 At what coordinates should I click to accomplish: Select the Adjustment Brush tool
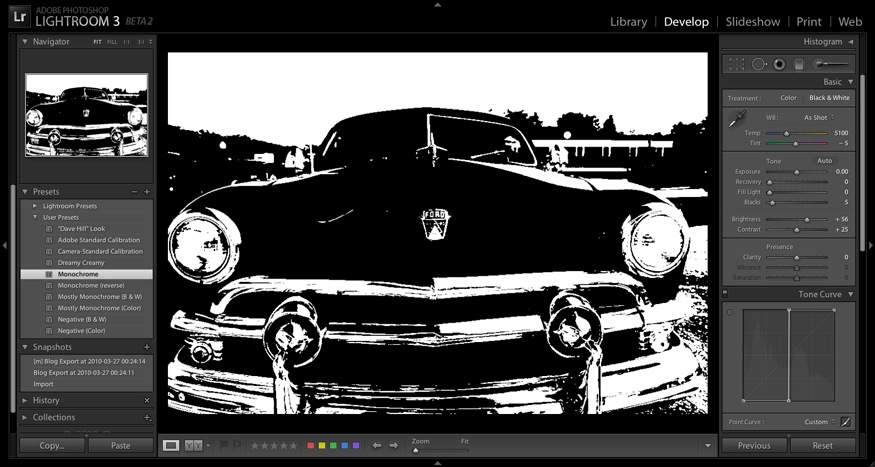(832, 64)
